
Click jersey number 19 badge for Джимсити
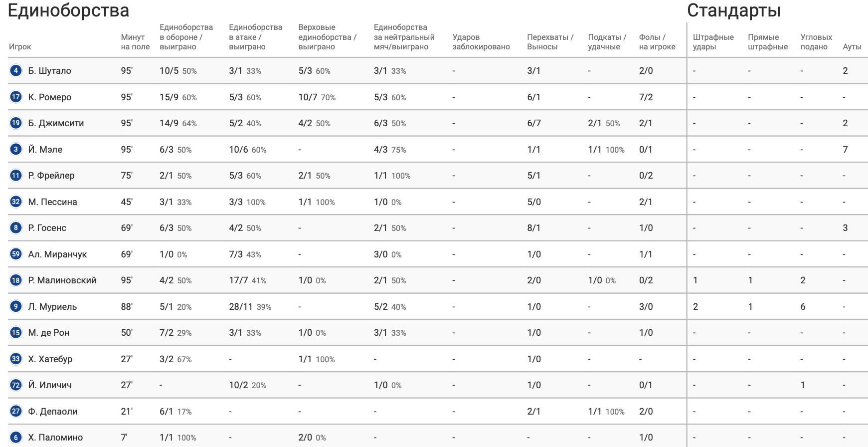point(16,123)
